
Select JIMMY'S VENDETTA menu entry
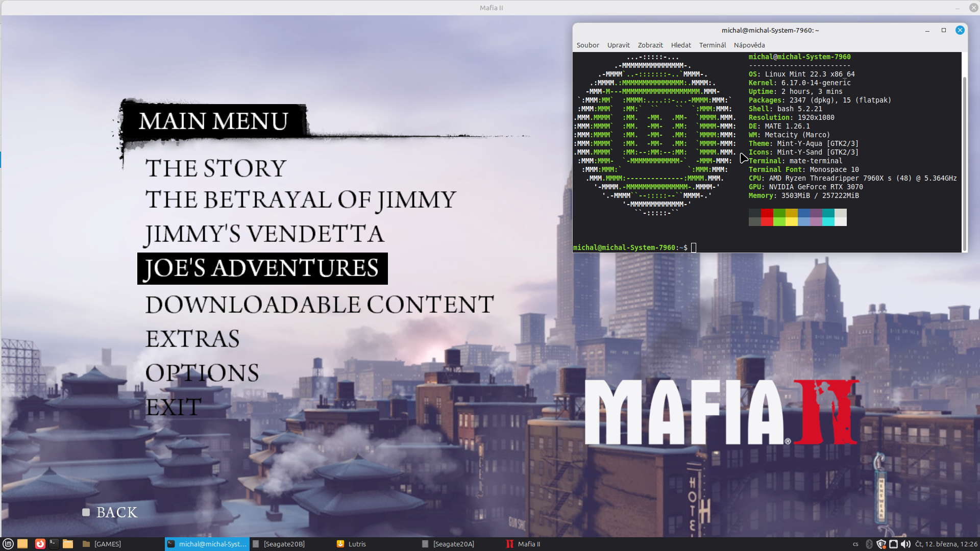point(264,234)
